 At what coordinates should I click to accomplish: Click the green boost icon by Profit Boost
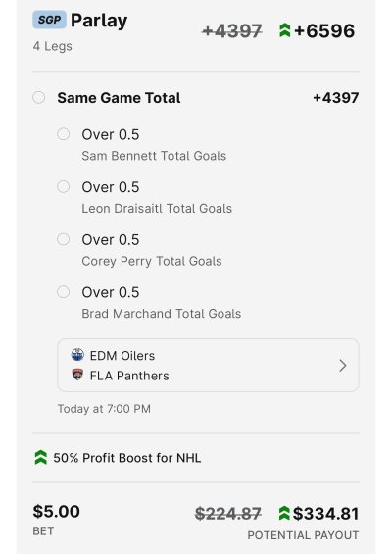[x=41, y=458]
